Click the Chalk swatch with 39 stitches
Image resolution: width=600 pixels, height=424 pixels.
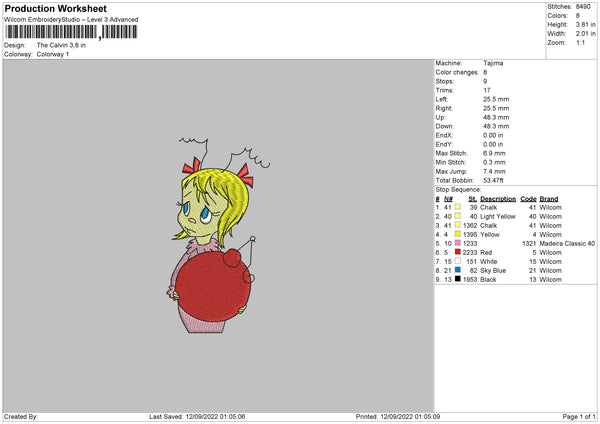(458, 207)
